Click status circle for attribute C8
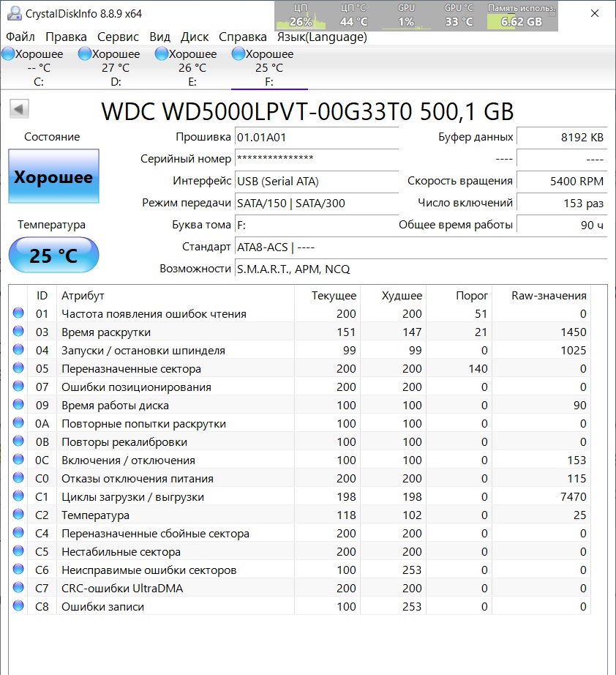 [18, 605]
